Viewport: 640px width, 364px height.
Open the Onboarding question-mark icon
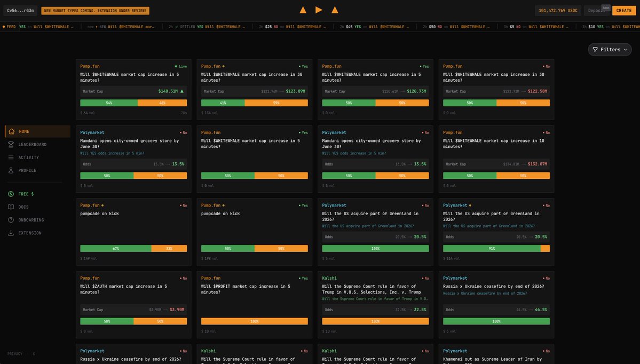pyautogui.click(x=11, y=220)
